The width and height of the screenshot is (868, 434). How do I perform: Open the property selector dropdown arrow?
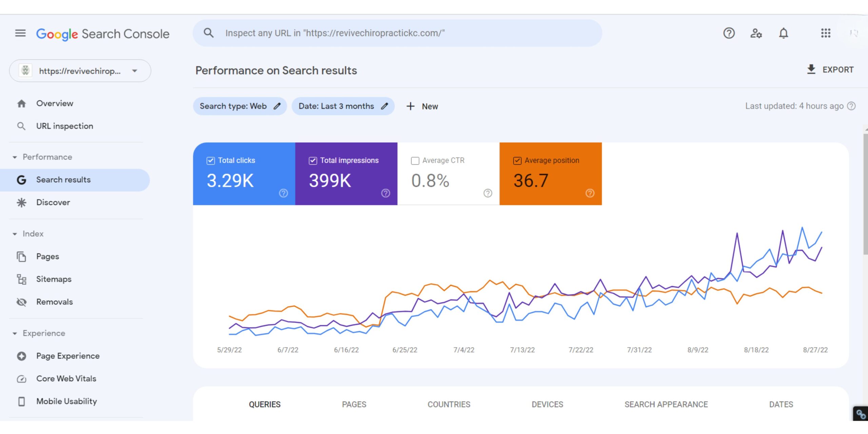[135, 71]
